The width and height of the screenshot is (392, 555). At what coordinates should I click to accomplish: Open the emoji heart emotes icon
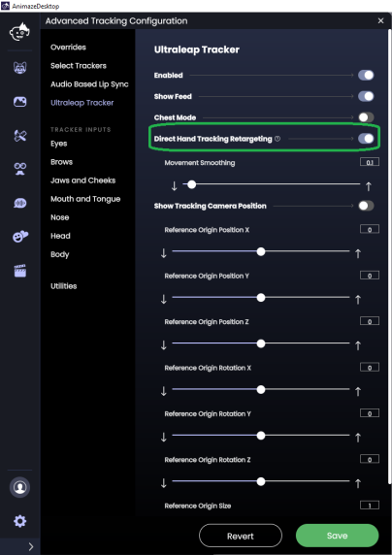pyautogui.click(x=20, y=237)
